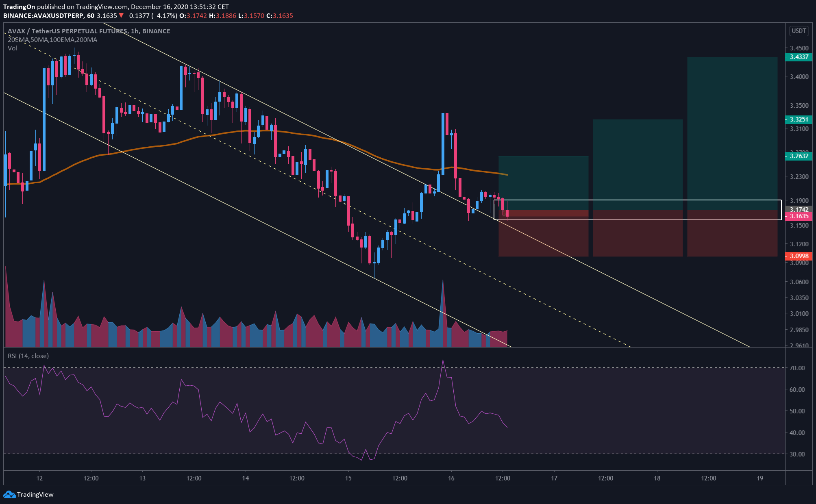Click the H:3.1886 high value in header
The height and width of the screenshot is (504, 816).
222,16
